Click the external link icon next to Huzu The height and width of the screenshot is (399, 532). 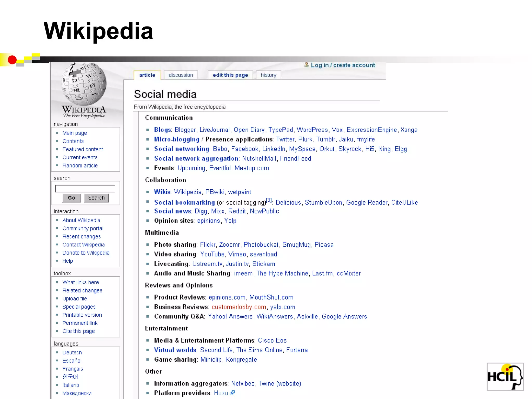(x=232, y=393)
